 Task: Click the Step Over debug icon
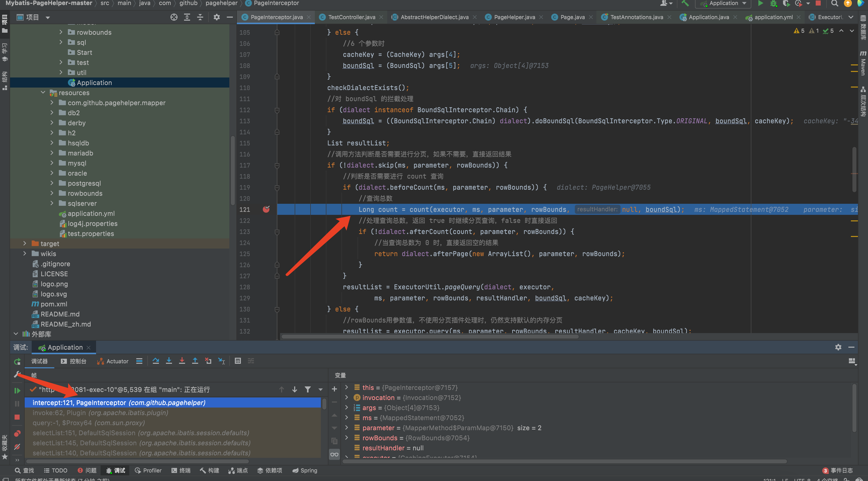[156, 361]
